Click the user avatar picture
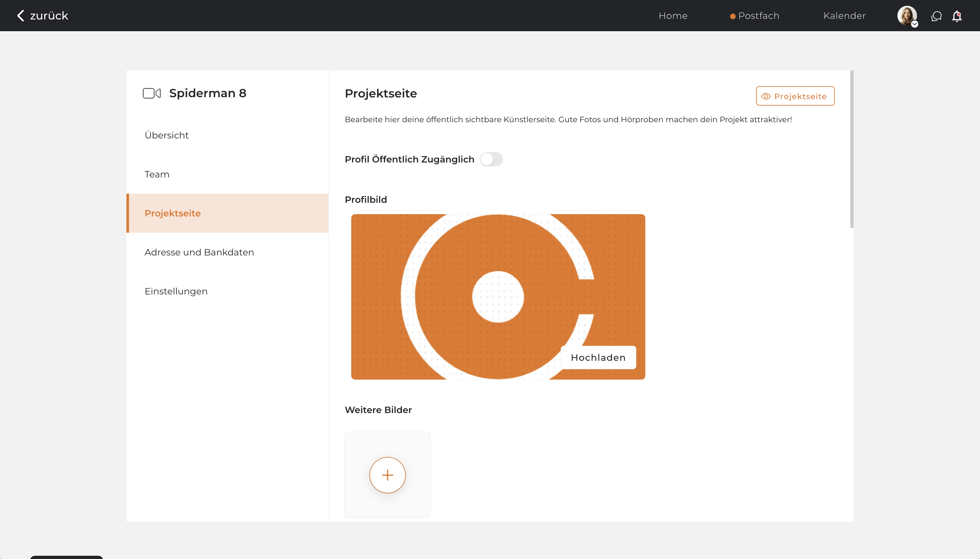Screen dimensions: 980x559 coord(906,15)
